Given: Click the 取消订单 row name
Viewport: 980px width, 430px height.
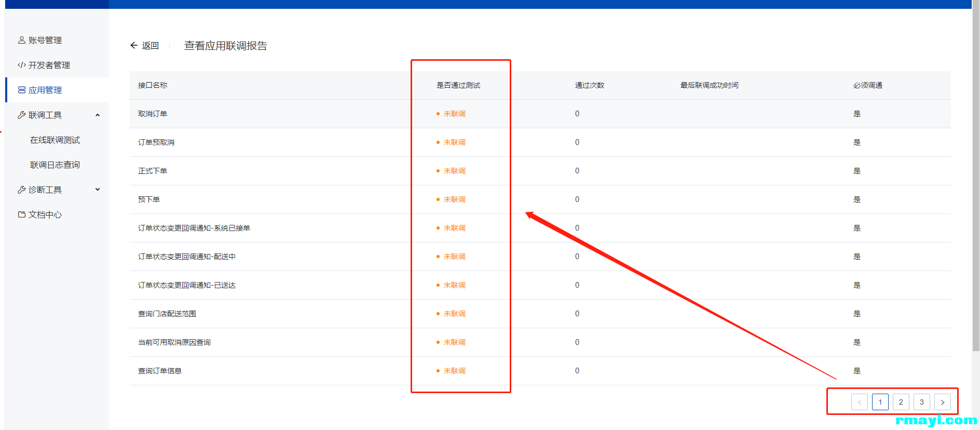Looking at the screenshot, I should 153,114.
